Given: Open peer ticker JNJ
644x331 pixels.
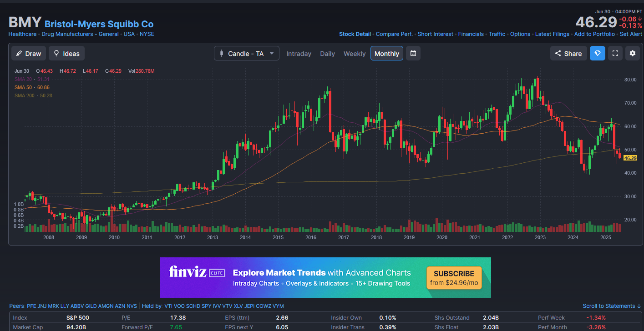Looking at the screenshot, I should (x=42, y=306).
